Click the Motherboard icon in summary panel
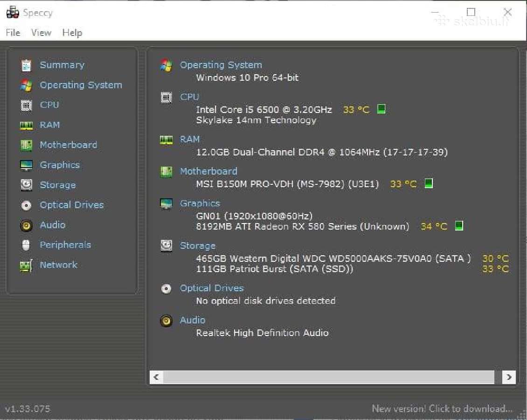This screenshot has width=527, height=420. coord(166,172)
